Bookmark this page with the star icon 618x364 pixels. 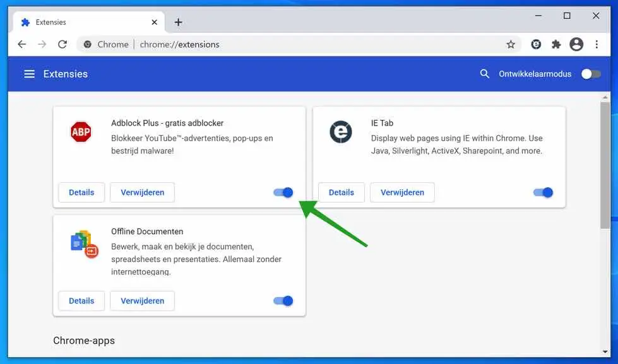(511, 45)
